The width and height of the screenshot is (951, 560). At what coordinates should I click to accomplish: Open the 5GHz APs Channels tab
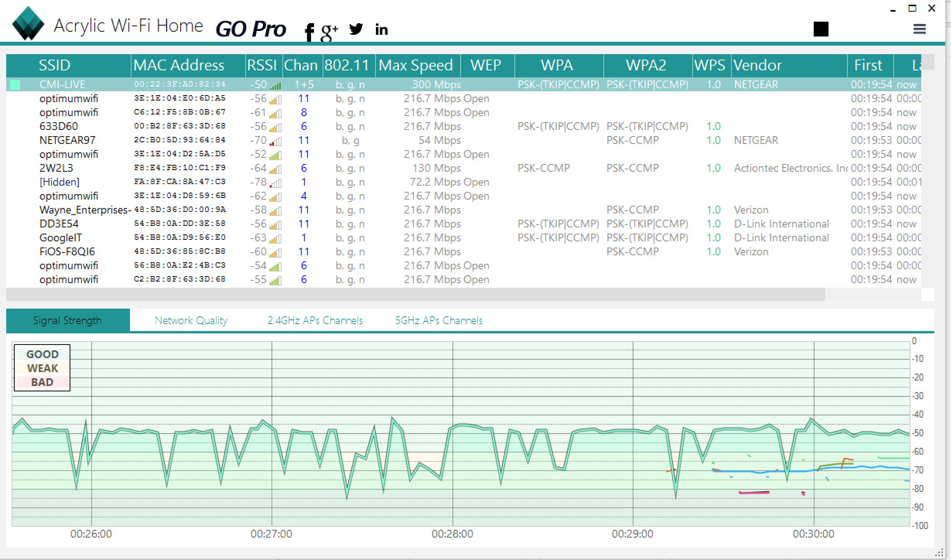click(x=439, y=320)
